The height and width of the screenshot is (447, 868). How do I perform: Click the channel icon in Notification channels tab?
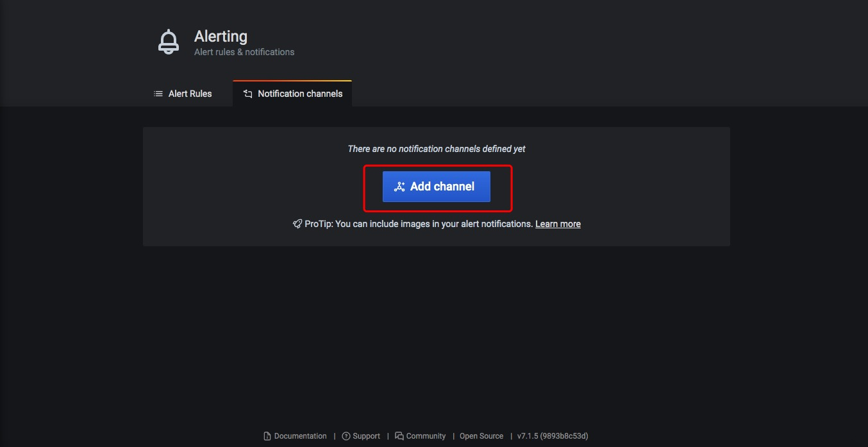click(248, 94)
